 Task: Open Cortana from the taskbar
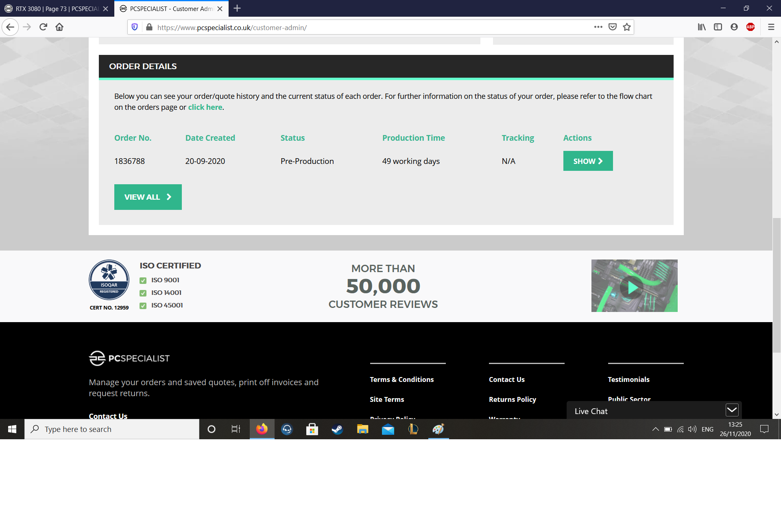[x=211, y=429]
